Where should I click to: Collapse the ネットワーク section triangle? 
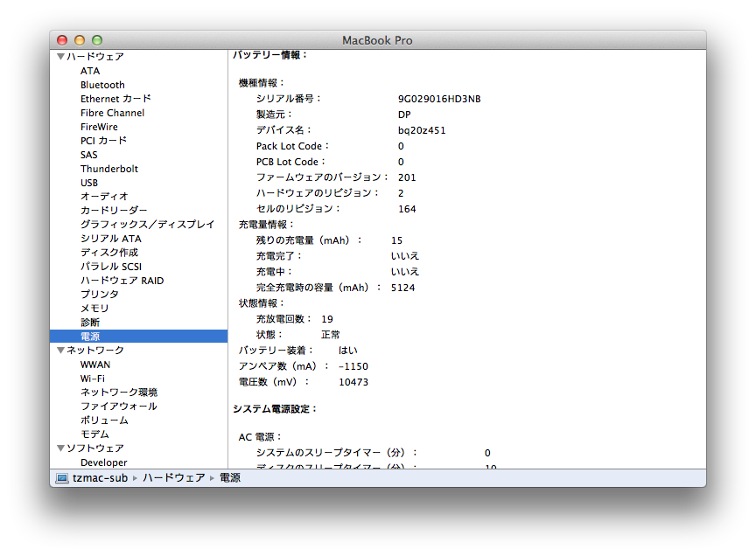click(x=61, y=351)
